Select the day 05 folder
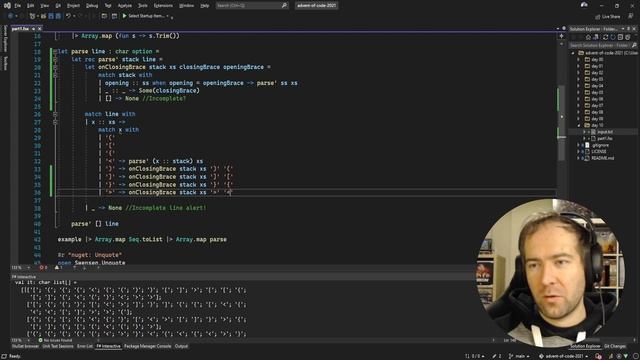This screenshot has width=640, height=360. click(x=597, y=92)
